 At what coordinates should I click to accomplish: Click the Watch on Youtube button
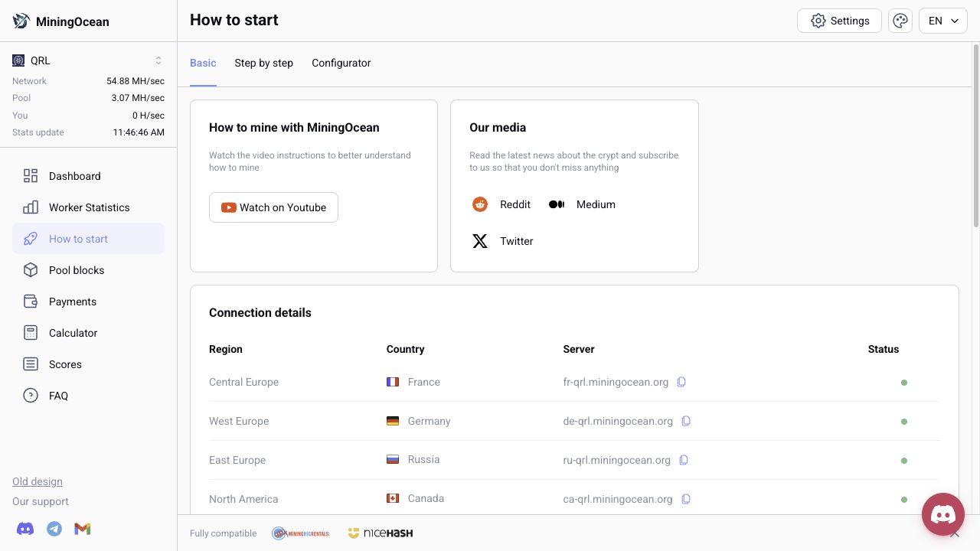273,207
